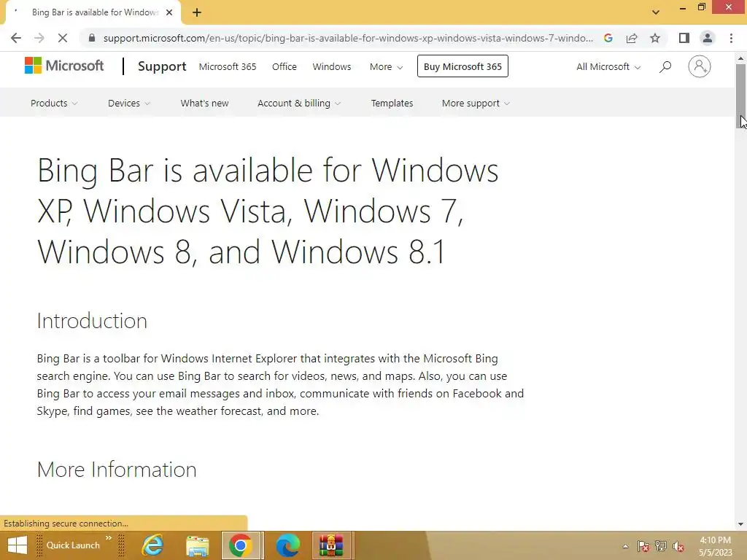
Task: Click Buy Microsoft 365 button
Action: tap(462, 66)
